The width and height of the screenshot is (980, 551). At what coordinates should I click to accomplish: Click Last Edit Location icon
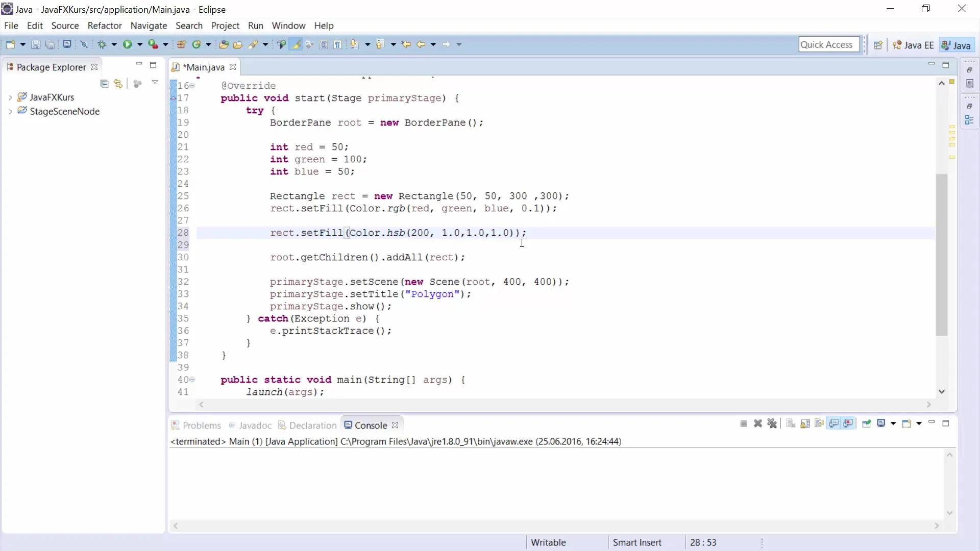[x=406, y=44]
